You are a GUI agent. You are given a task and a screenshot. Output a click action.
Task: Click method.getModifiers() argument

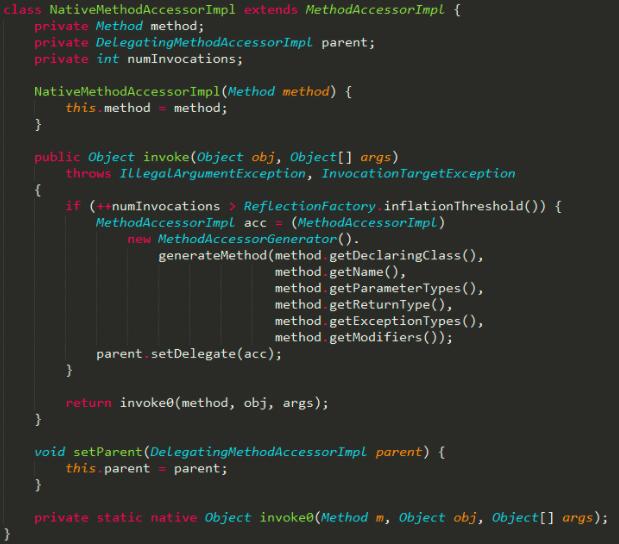coord(360,338)
